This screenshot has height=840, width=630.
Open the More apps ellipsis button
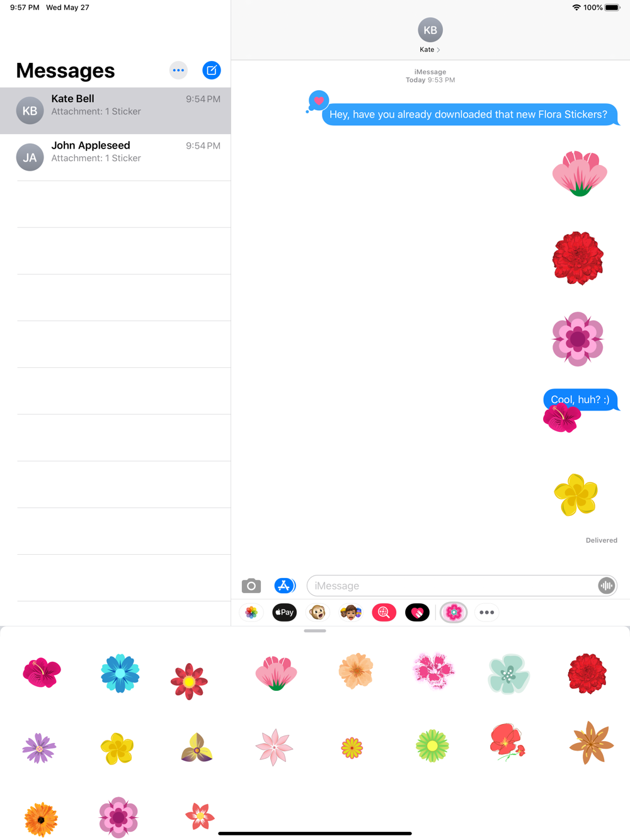[x=487, y=612]
